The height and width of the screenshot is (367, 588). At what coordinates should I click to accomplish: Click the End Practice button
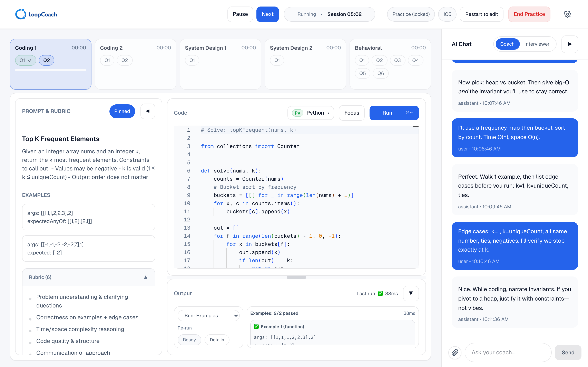pyautogui.click(x=529, y=14)
